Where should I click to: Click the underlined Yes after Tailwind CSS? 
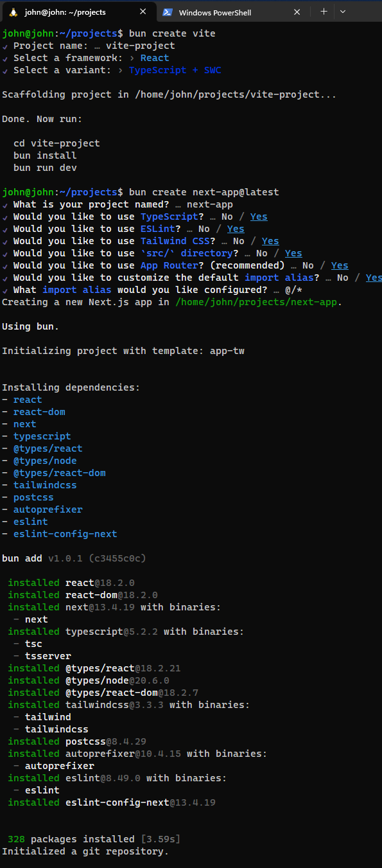pos(270,241)
